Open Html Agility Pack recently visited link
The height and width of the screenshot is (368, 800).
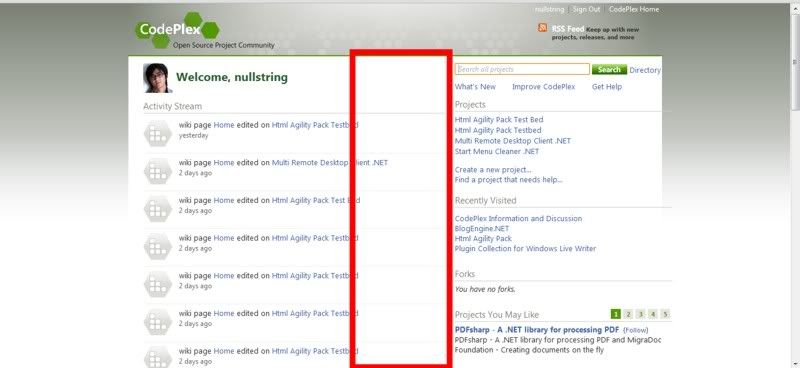483,238
